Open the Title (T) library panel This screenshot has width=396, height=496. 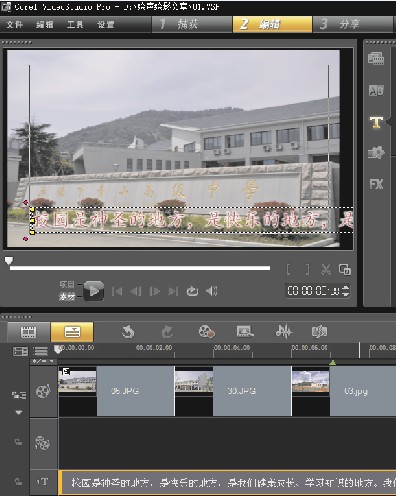(x=376, y=122)
